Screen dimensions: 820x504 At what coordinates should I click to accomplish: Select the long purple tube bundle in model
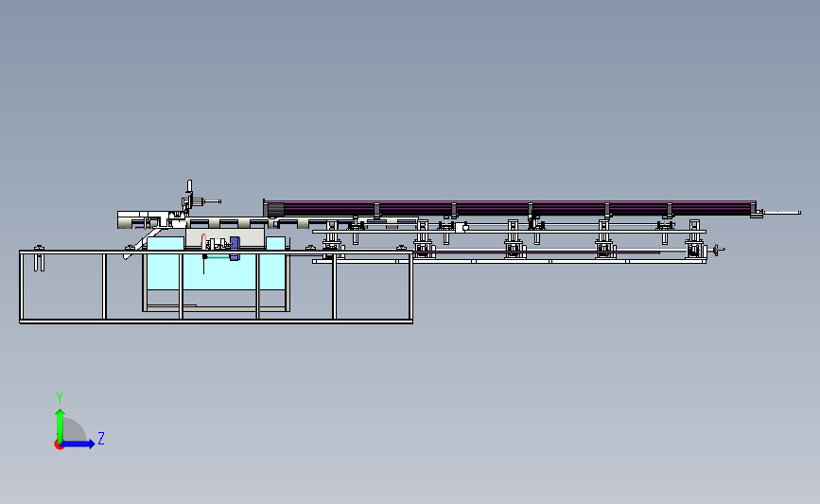[x=510, y=209]
